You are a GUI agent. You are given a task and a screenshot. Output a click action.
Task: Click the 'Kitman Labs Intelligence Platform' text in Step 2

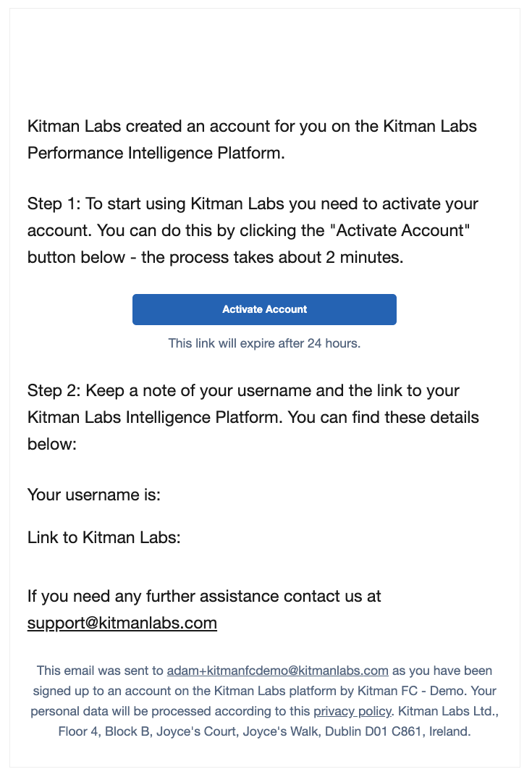click(155, 417)
